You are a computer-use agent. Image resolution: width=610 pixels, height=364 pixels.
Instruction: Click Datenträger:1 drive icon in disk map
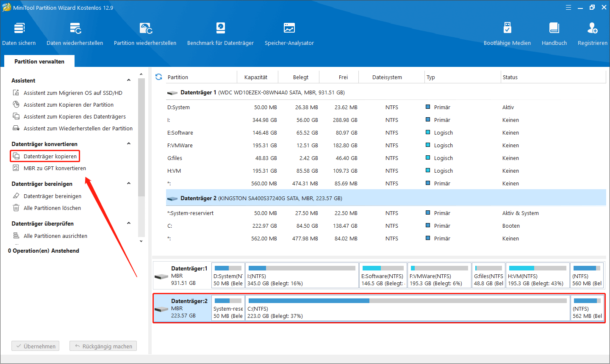[x=161, y=276]
